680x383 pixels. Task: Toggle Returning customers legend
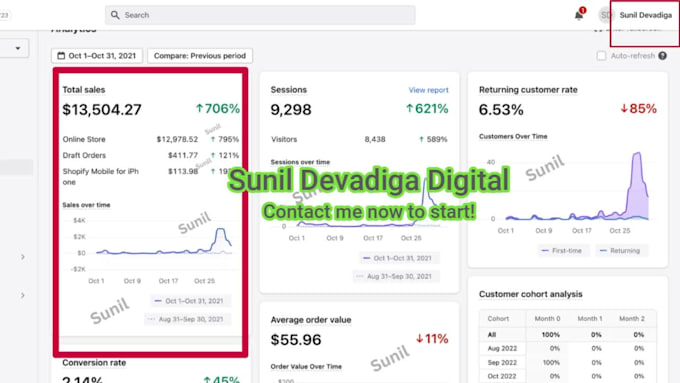(621, 251)
